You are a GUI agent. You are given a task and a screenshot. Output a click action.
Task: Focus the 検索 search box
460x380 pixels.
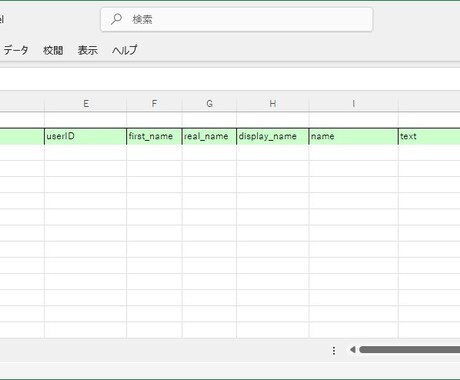pos(237,20)
